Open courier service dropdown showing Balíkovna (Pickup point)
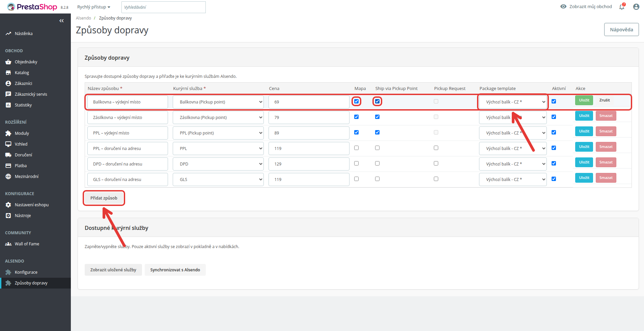 (218, 102)
